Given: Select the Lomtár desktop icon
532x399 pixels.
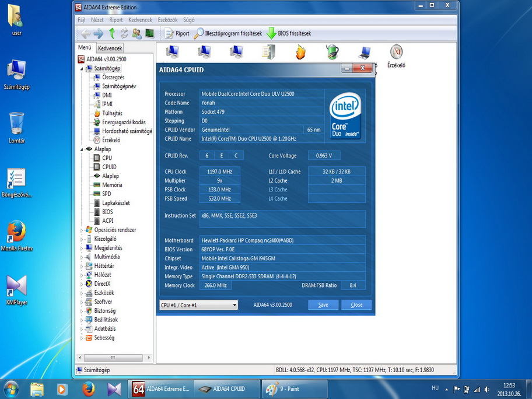Looking at the screenshot, I should tap(16, 128).
